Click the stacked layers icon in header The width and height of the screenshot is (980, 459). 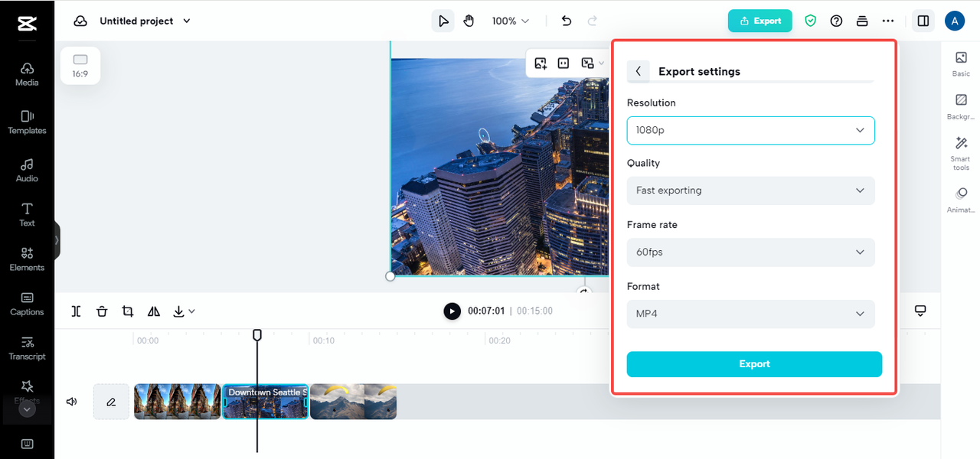point(862,21)
